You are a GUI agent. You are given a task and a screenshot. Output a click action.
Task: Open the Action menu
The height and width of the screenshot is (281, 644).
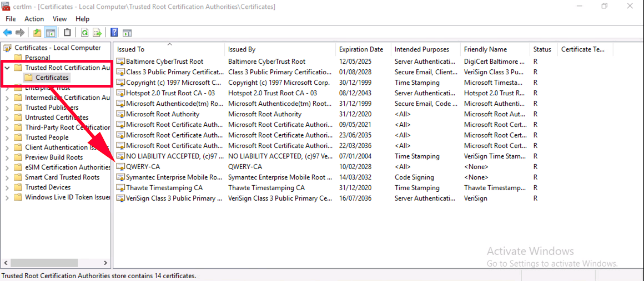pos(34,19)
